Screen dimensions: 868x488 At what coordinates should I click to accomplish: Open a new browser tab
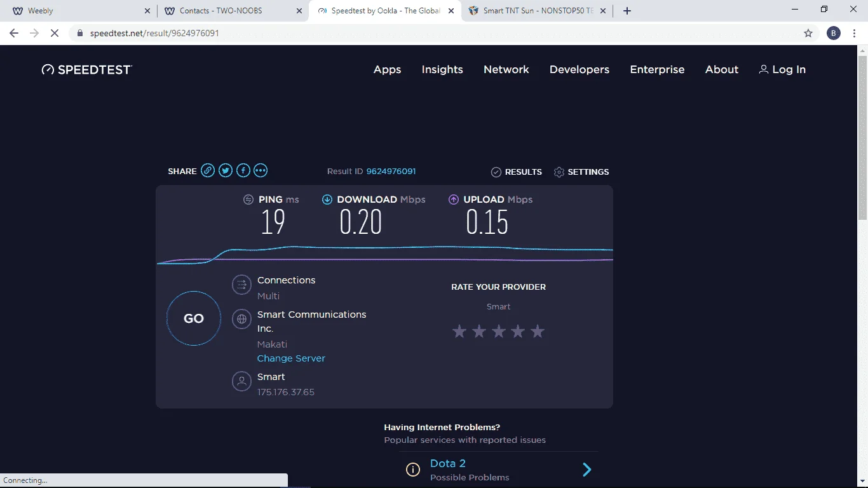tap(627, 11)
